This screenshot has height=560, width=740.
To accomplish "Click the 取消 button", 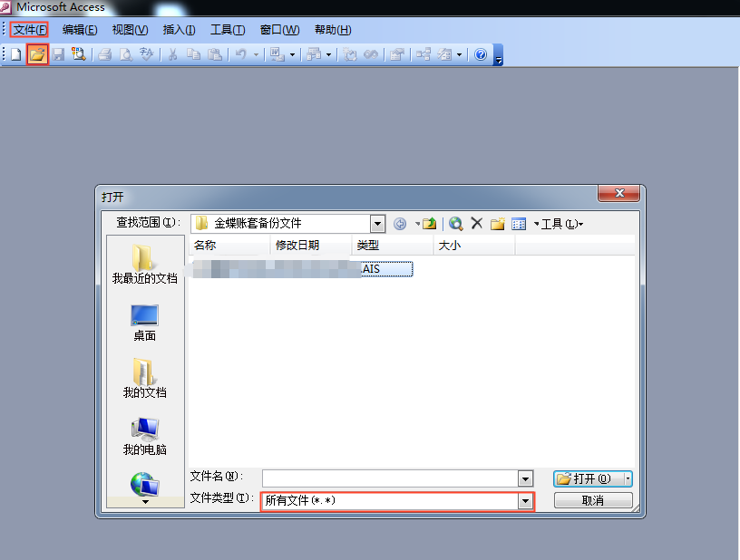I will (x=593, y=501).
